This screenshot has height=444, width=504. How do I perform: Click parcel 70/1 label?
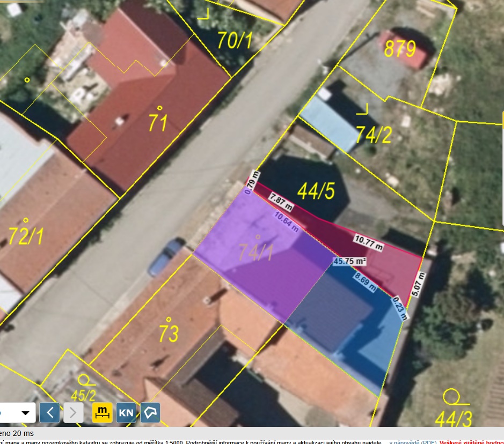click(x=235, y=41)
